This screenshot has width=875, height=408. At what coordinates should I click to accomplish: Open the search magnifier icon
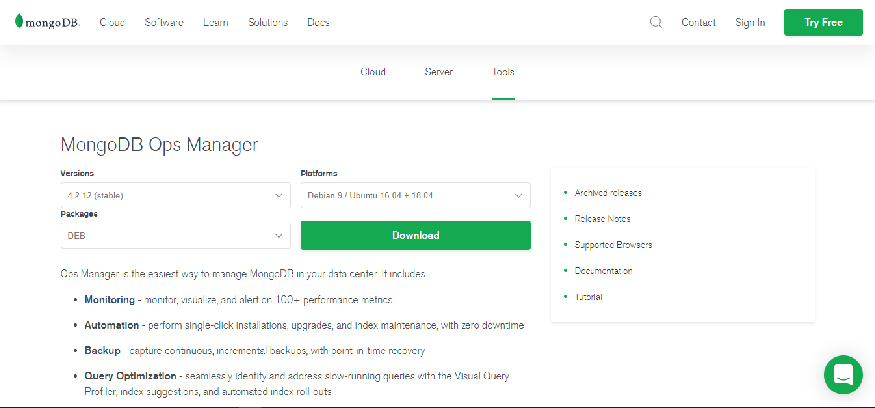point(656,22)
